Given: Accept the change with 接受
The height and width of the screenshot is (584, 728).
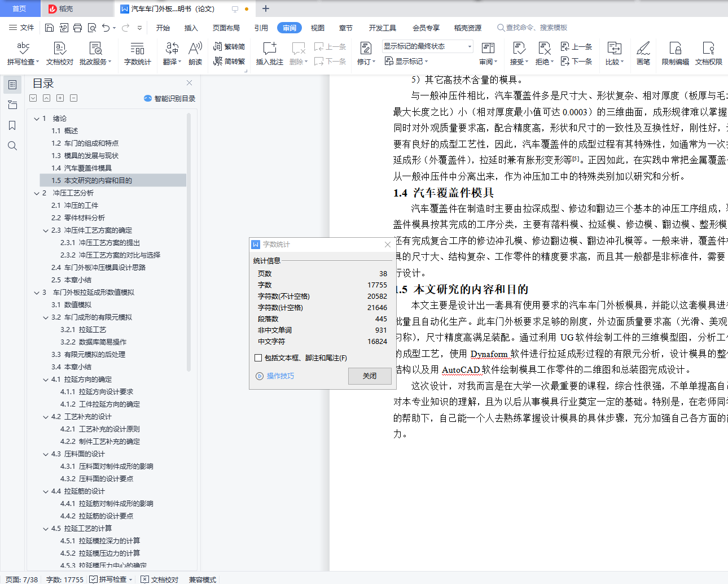Looking at the screenshot, I should pos(519,54).
